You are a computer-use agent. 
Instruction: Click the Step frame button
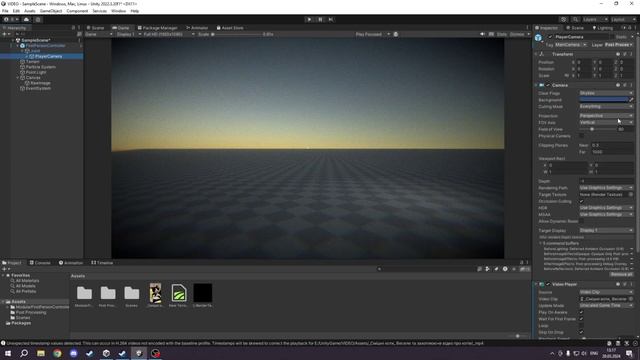[x=331, y=19]
